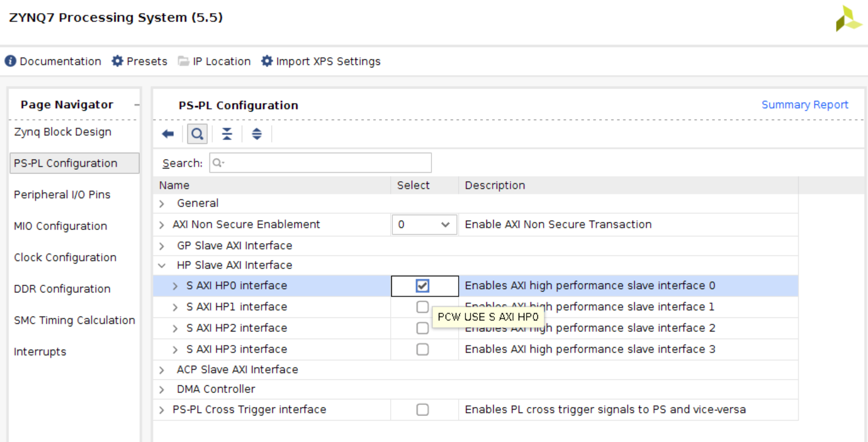Switch to the MIO Configuration page
This screenshot has width=868, height=442.
pyautogui.click(x=61, y=226)
